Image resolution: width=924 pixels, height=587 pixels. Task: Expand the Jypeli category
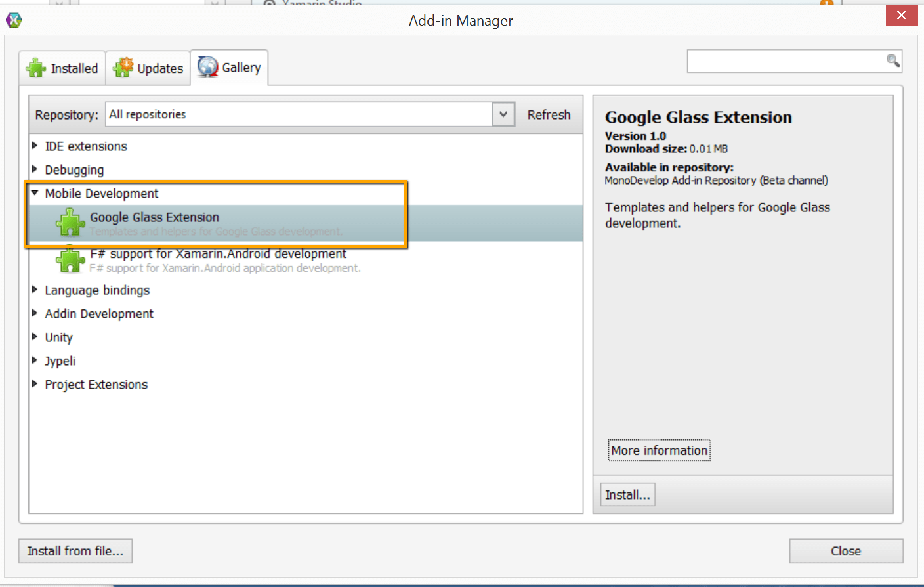click(35, 360)
